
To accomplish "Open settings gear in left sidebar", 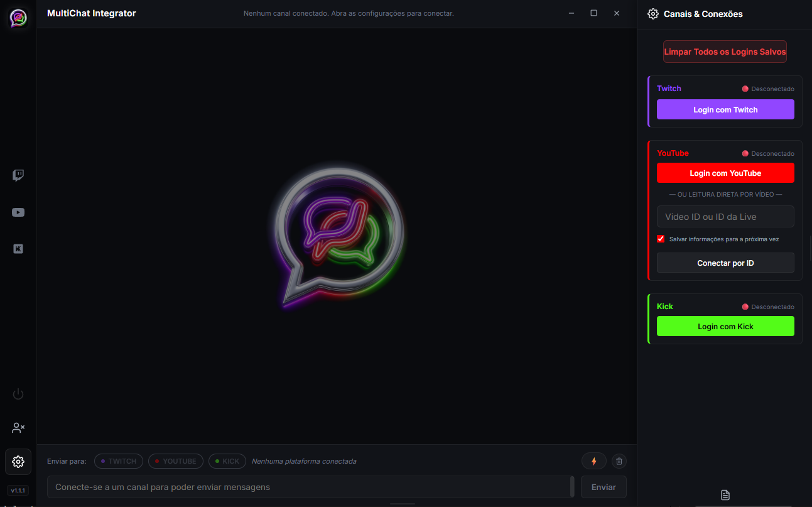I will [x=18, y=462].
